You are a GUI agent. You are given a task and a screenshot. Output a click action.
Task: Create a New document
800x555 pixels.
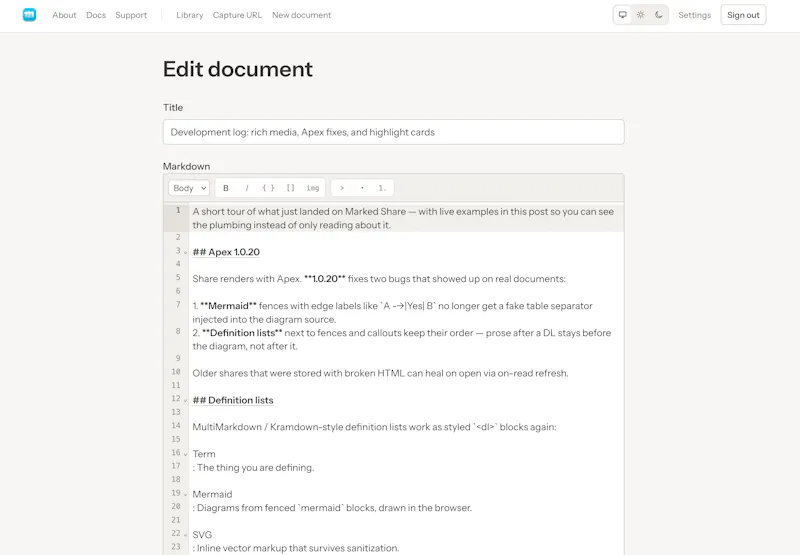302,15
